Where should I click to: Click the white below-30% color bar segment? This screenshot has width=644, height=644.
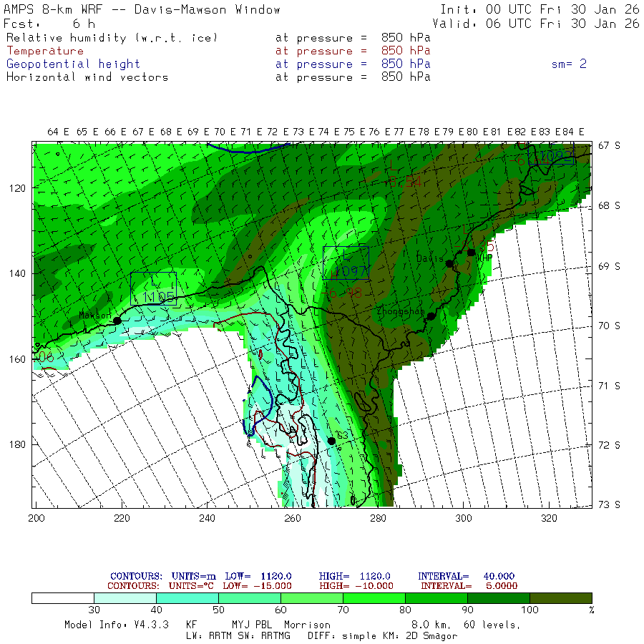63,598
